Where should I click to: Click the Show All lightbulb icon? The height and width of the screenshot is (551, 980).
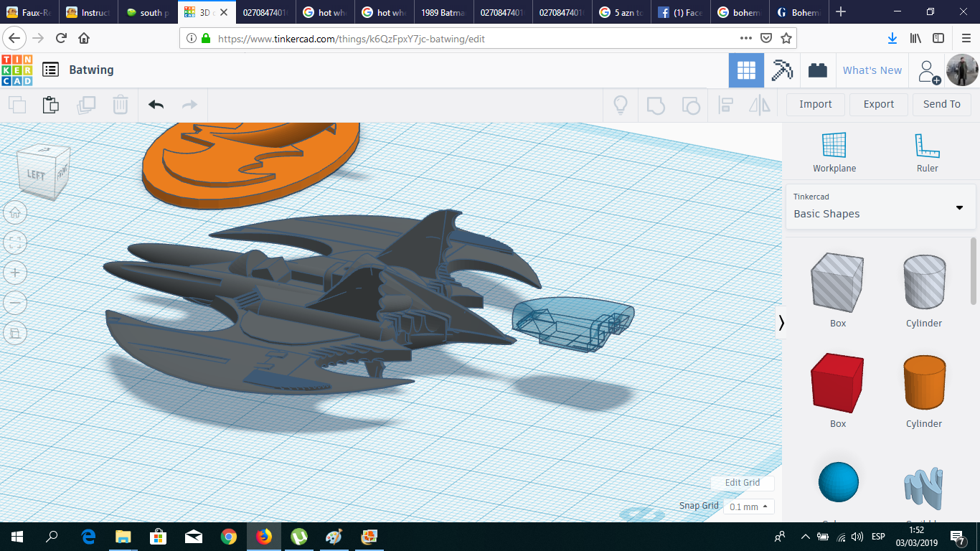621,105
